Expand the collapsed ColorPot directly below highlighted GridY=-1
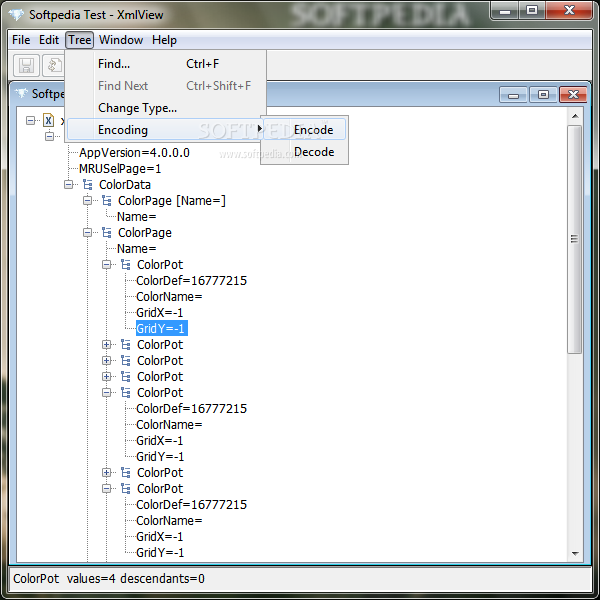The height and width of the screenshot is (600, 600). tap(107, 345)
